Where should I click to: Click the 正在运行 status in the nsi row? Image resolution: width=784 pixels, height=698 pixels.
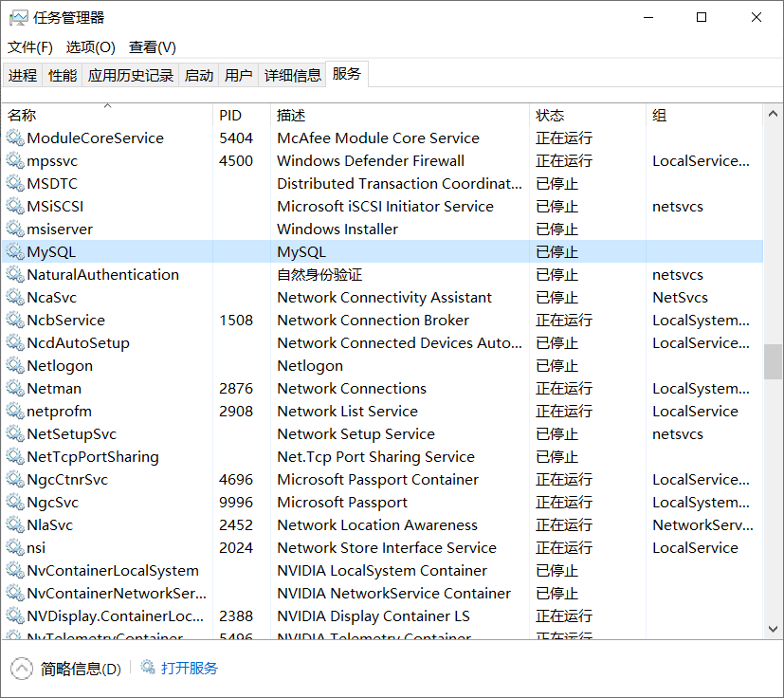tap(563, 548)
